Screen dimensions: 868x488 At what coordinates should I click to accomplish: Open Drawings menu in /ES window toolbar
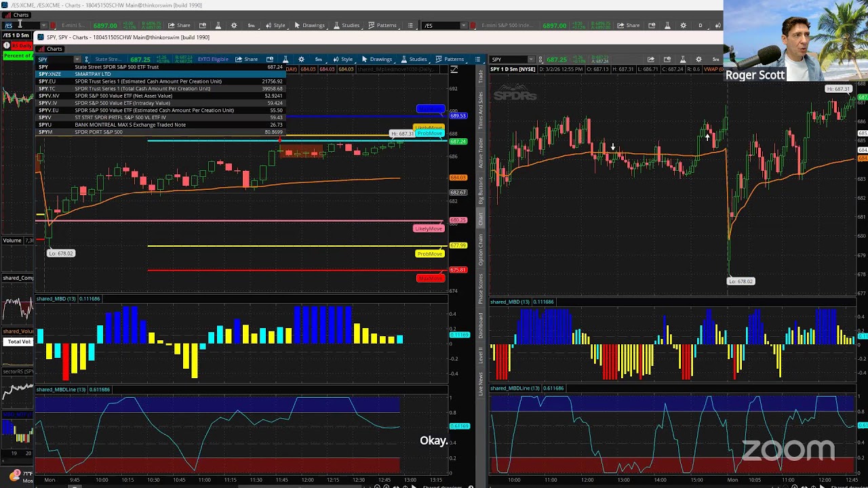coord(309,26)
